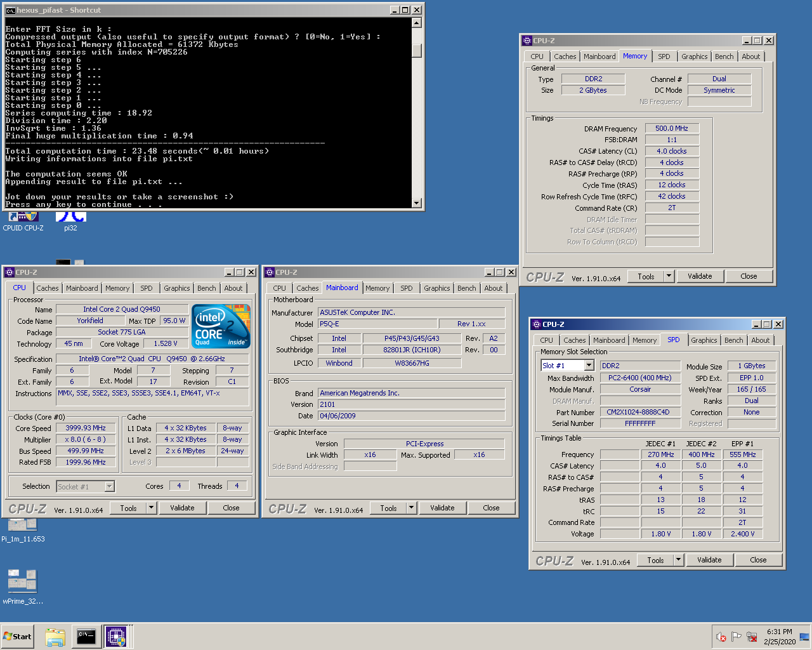812x650 pixels.
Task: Click the Channel # Dual field
Action: tap(719, 79)
